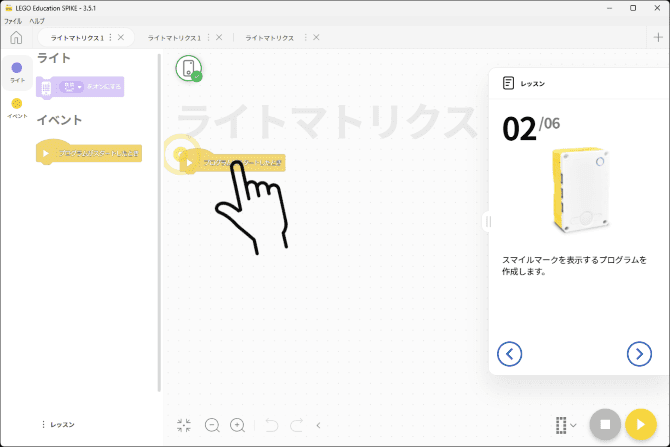Image resolution: width=670 pixels, height=447 pixels.
Task: Go to the previous lesson step
Action: click(x=510, y=353)
